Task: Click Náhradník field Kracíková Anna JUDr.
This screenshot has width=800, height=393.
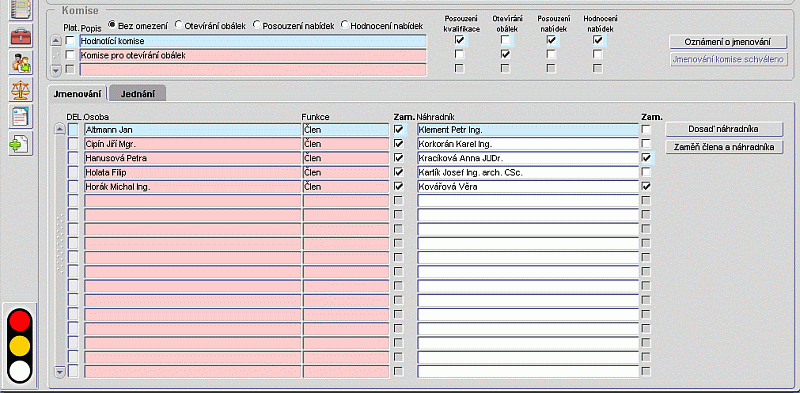Action: pos(528,158)
